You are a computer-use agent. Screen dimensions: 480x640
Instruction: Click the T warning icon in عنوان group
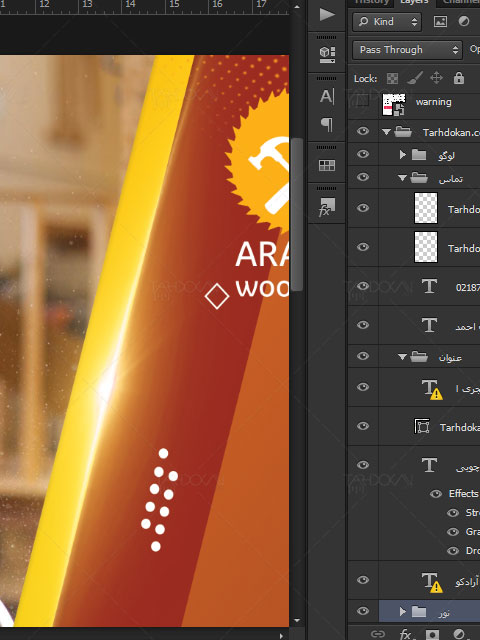tap(432, 389)
